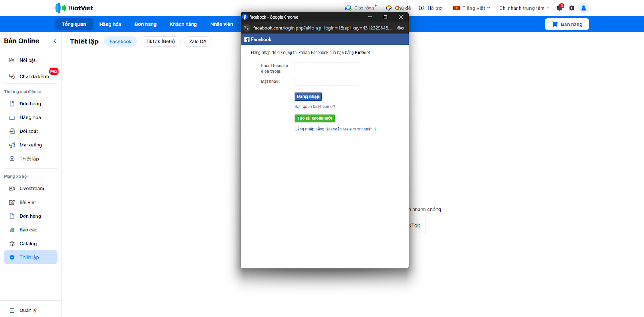
Task: Open the Giao hàng delivery icon
Action: click(x=348, y=8)
